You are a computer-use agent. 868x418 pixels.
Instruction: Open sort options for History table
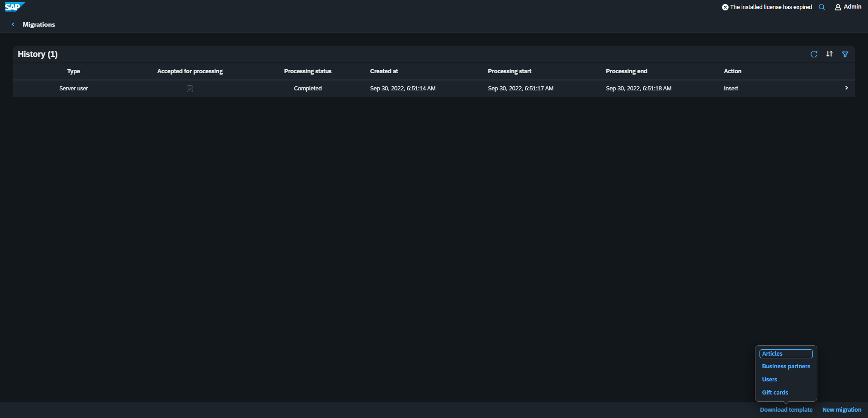(829, 54)
